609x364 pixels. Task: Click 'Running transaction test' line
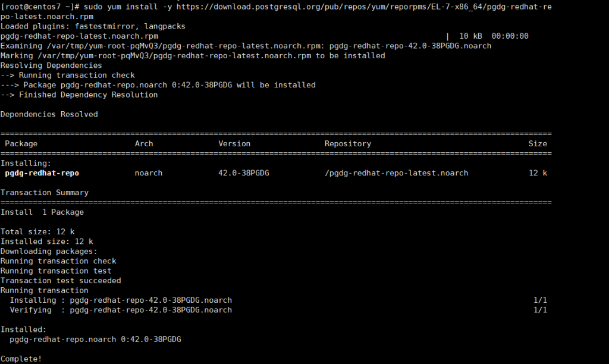56,271
